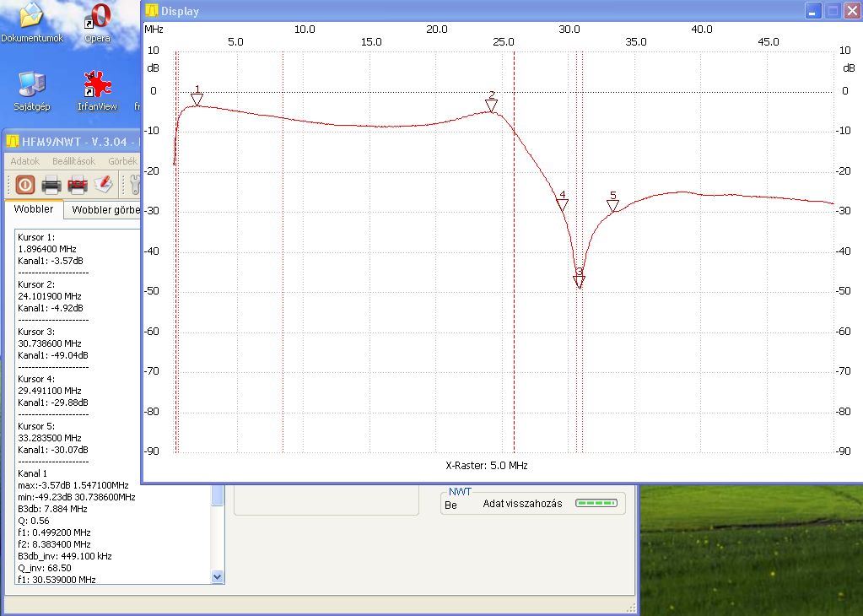Image resolution: width=863 pixels, height=616 pixels.
Task: Open the Beállítások menu
Action: [x=73, y=160]
